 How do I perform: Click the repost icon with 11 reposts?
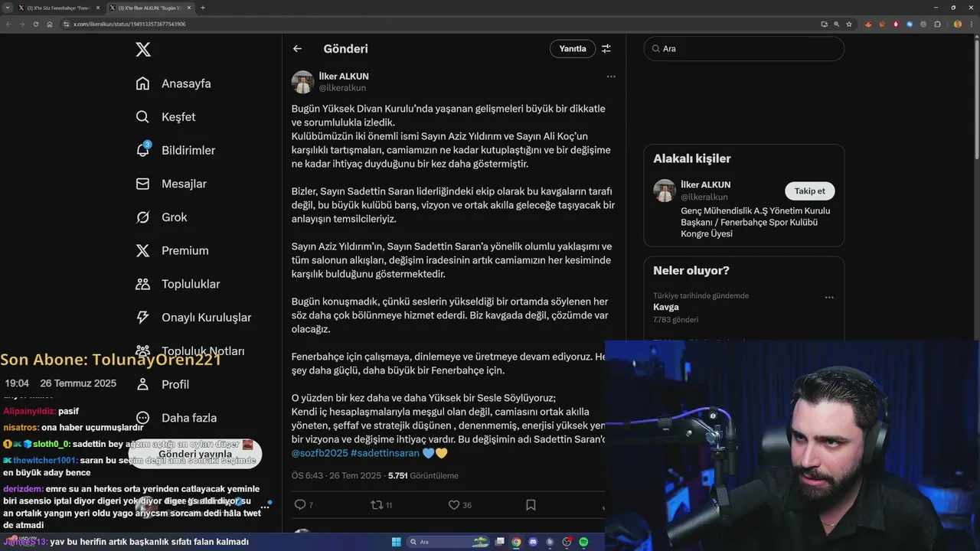(377, 505)
